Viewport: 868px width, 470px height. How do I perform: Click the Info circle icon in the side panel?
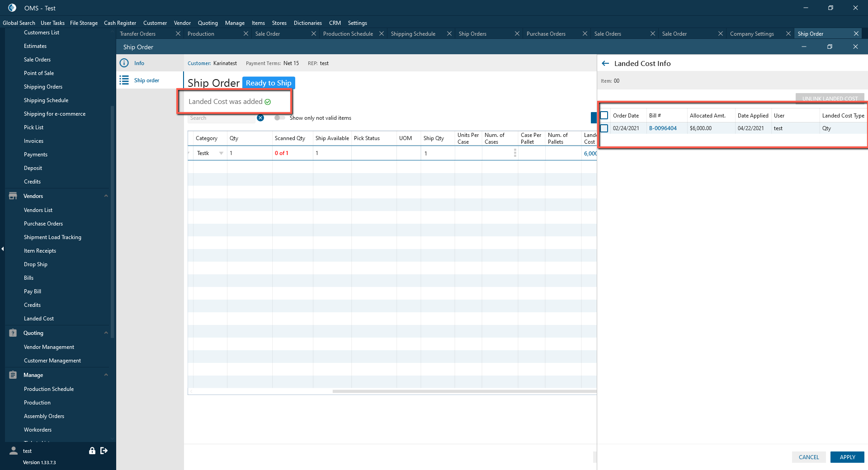pos(124,63)
